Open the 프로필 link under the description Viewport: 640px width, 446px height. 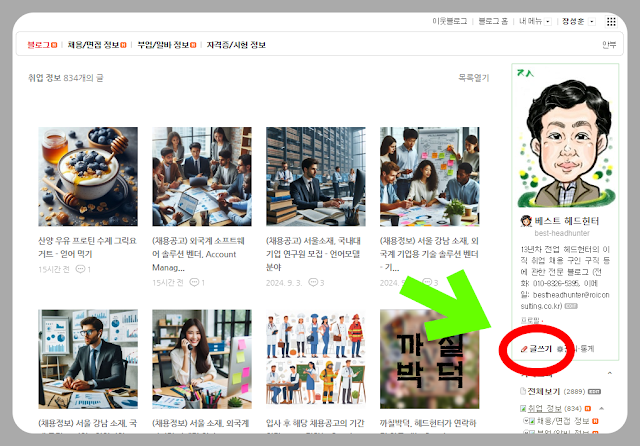click(x=530, y=320)
